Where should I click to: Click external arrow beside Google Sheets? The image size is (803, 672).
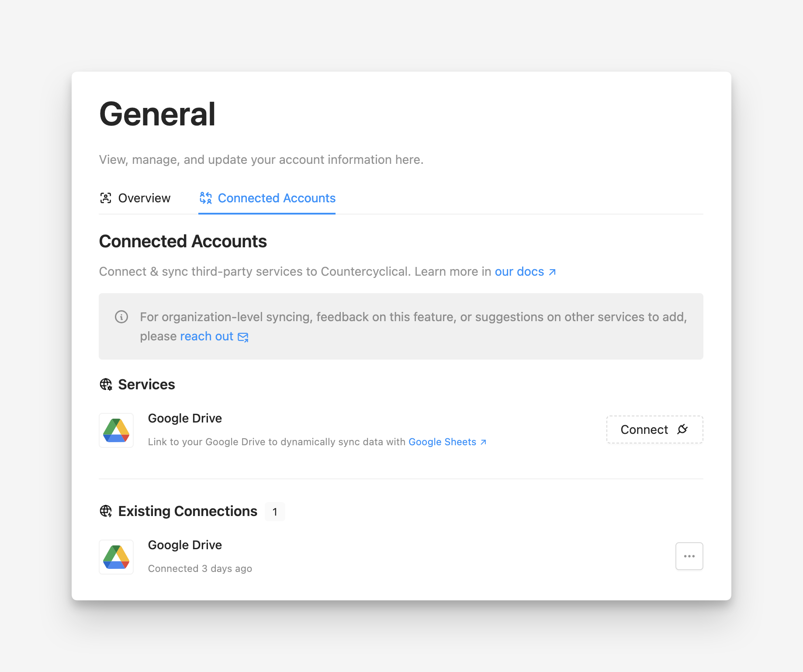483,442
